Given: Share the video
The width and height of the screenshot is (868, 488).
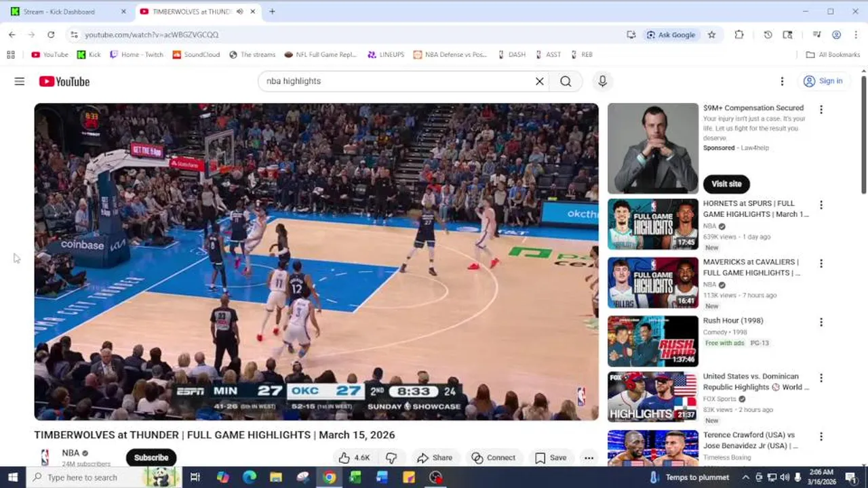Looking at the screenshot, I should [x=435, y=457].
